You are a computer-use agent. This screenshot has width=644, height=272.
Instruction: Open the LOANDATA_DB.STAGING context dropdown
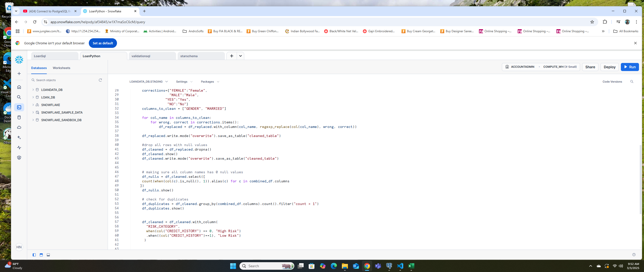[x=148, y=82]
